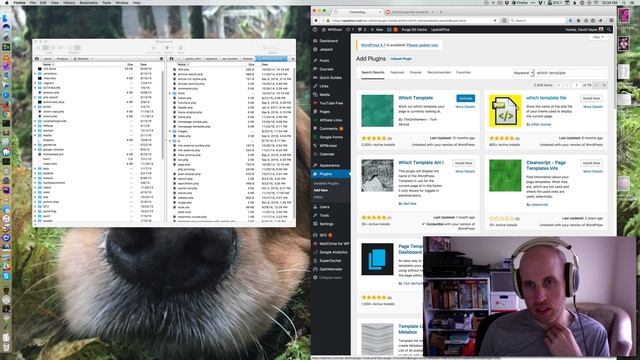Open the macOS File menu
640x360 pixels.
33,2
